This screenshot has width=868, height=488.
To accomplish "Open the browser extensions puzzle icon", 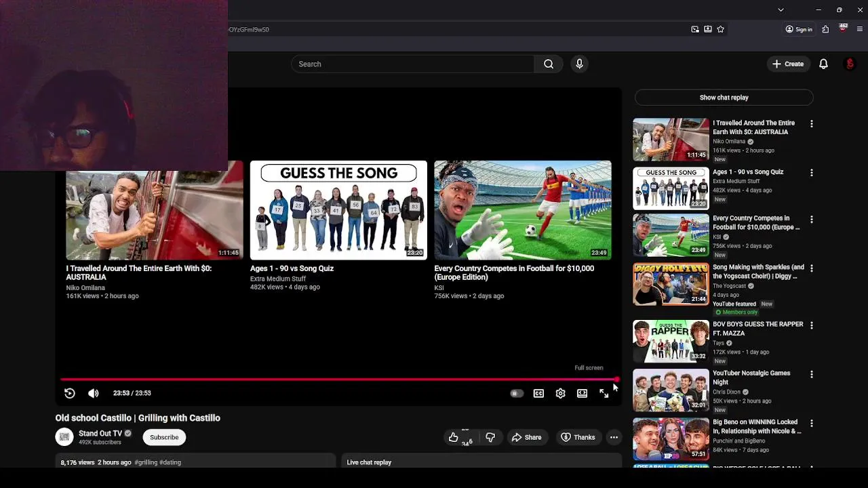I will (825, 29).
